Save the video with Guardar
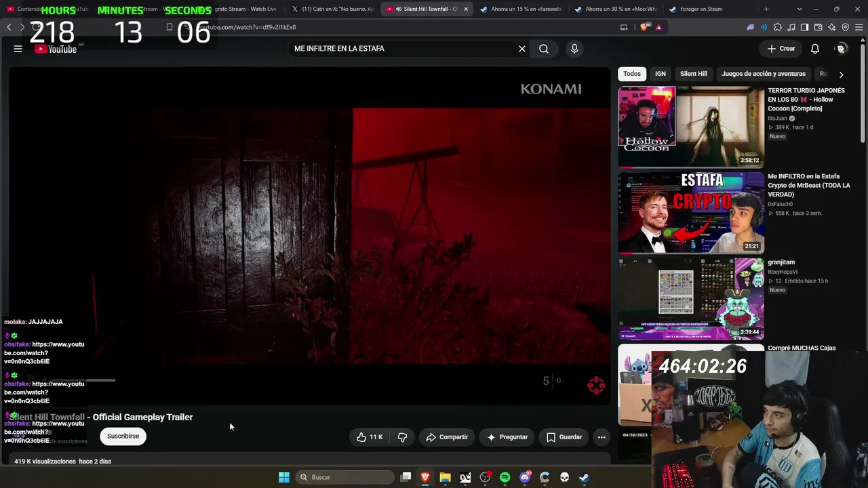Screen dimensions: 868x488 [564, 437]
